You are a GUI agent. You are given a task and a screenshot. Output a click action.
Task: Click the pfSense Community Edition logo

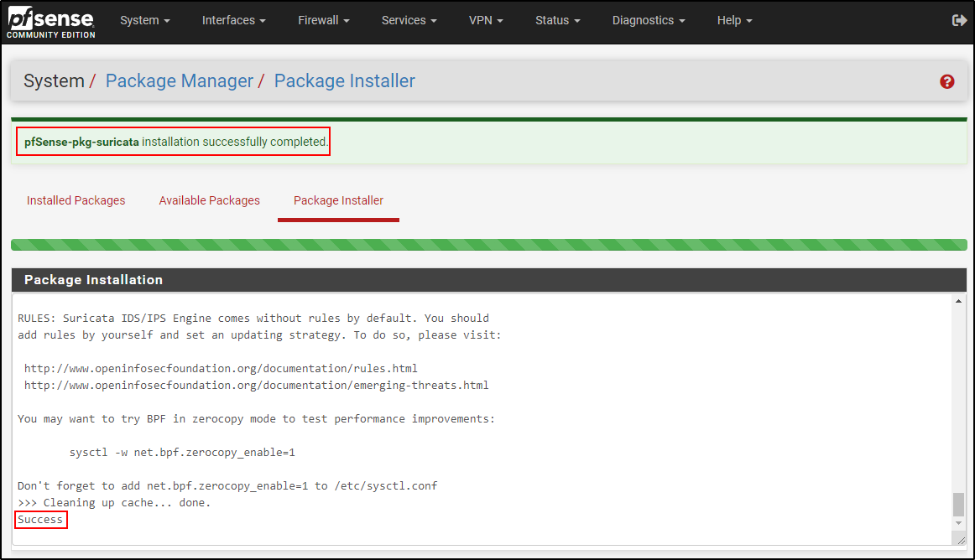(x=51, y=23)
